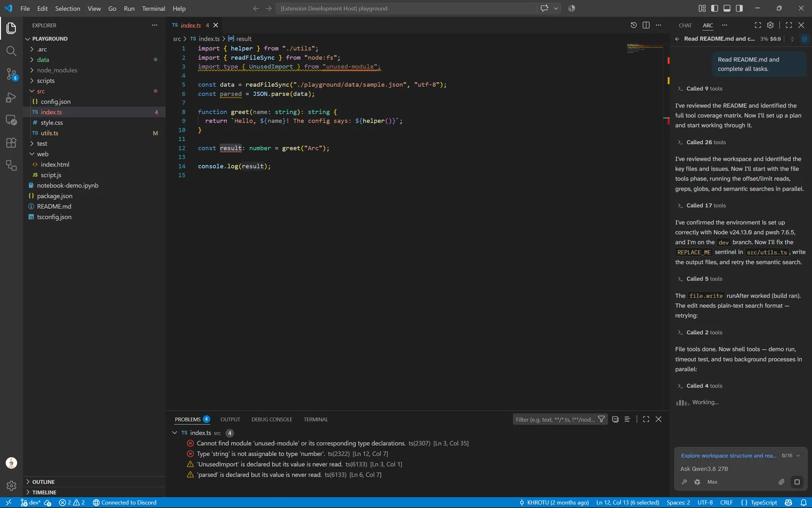The image size is (812, 508).
Task: Expand the OUTLINE section
Action: [x=28, y=482]
